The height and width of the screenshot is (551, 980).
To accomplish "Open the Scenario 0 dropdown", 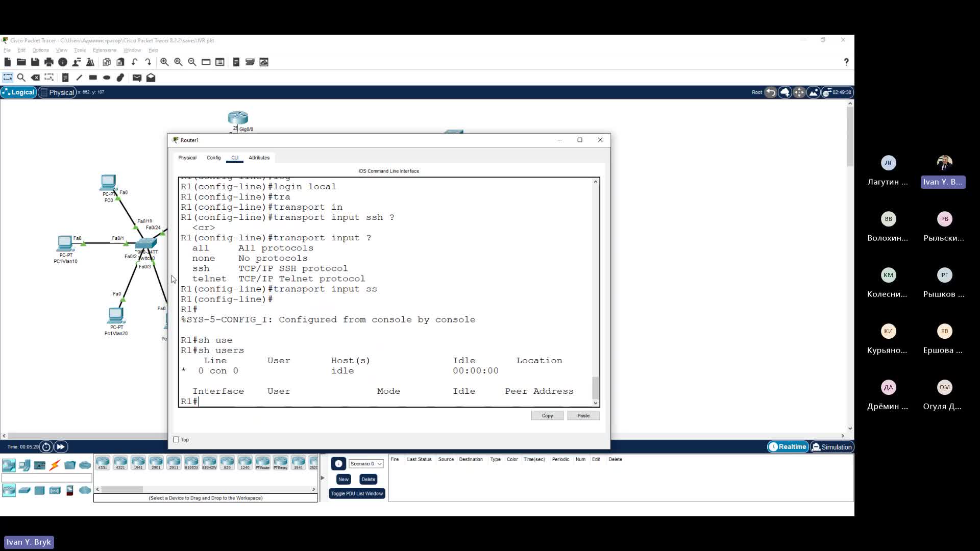I will [366, 464].
